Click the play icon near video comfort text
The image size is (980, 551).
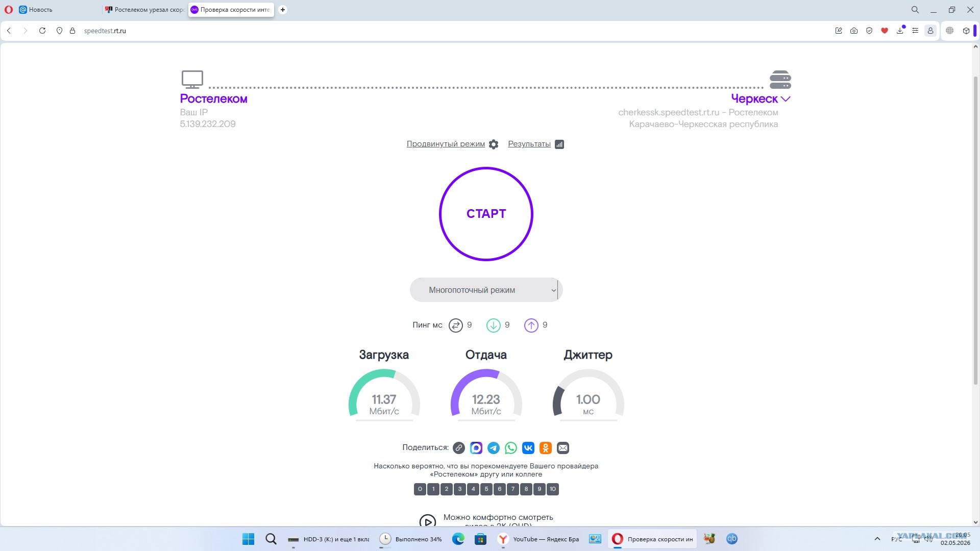428,520
